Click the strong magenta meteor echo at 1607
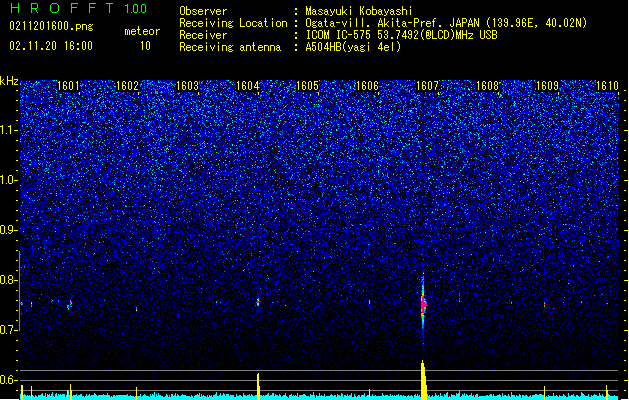 click(x=423, y=305)
